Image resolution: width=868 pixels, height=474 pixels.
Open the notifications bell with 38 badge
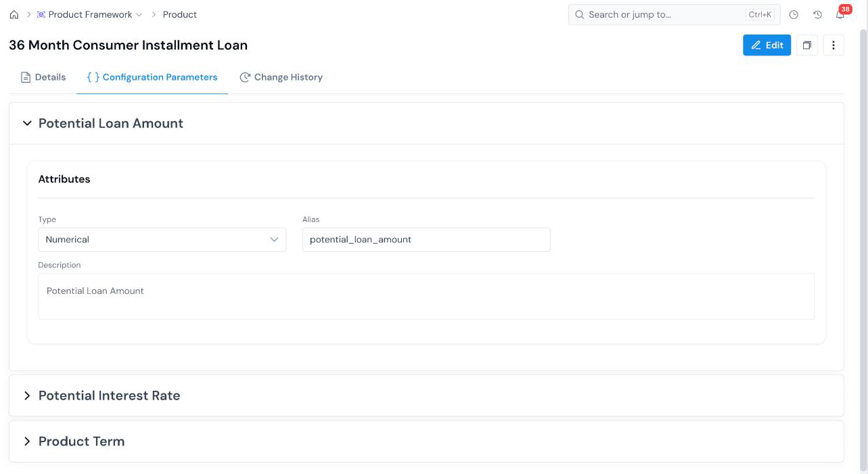click(841, 13)
